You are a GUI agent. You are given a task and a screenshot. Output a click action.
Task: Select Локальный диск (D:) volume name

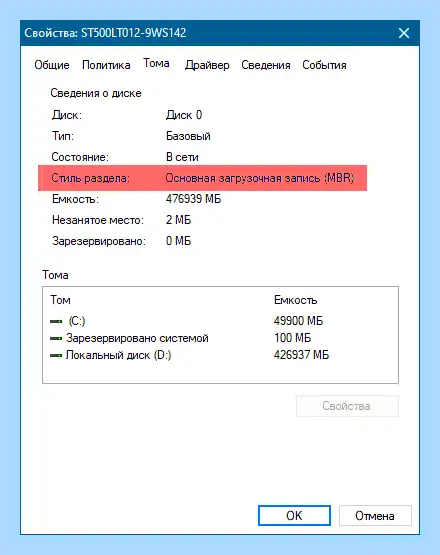[x=118, y=355]
